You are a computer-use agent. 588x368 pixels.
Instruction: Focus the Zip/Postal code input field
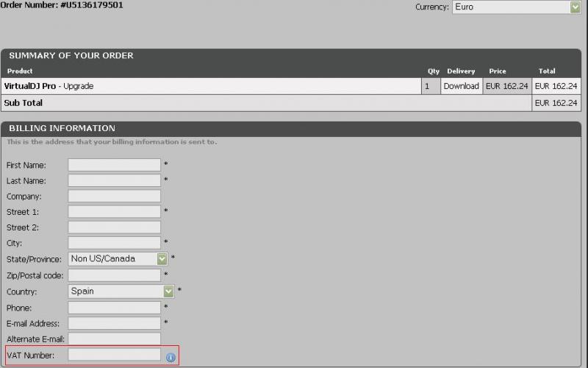pyautogui.click(x=115, y=275)
